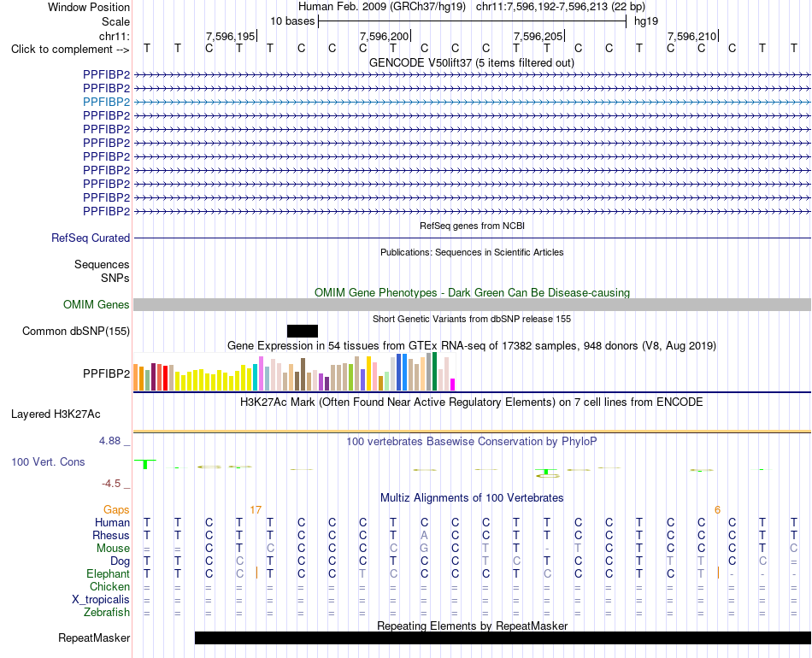Click the 7,596,200 position marker
812x658 pixels.
385,36
